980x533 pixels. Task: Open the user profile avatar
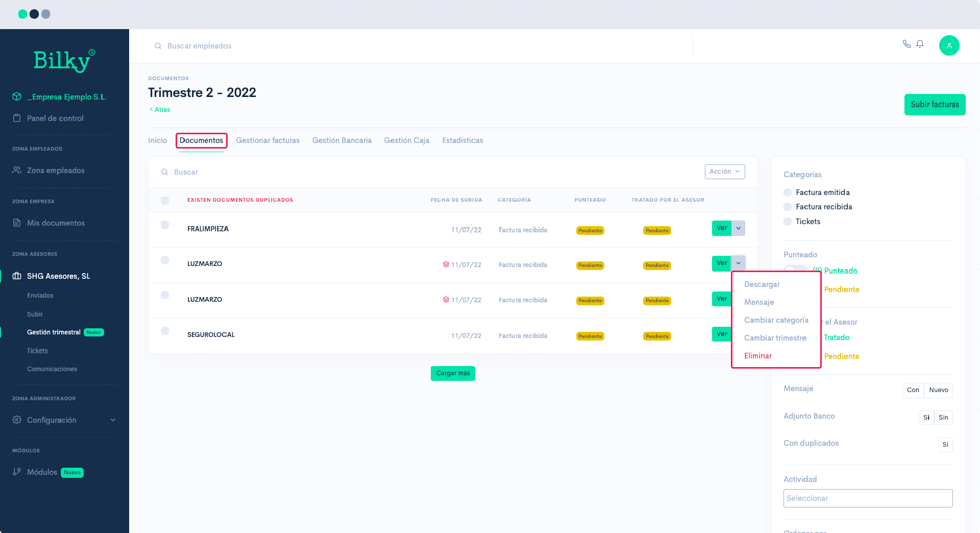[x=949, y=45]
